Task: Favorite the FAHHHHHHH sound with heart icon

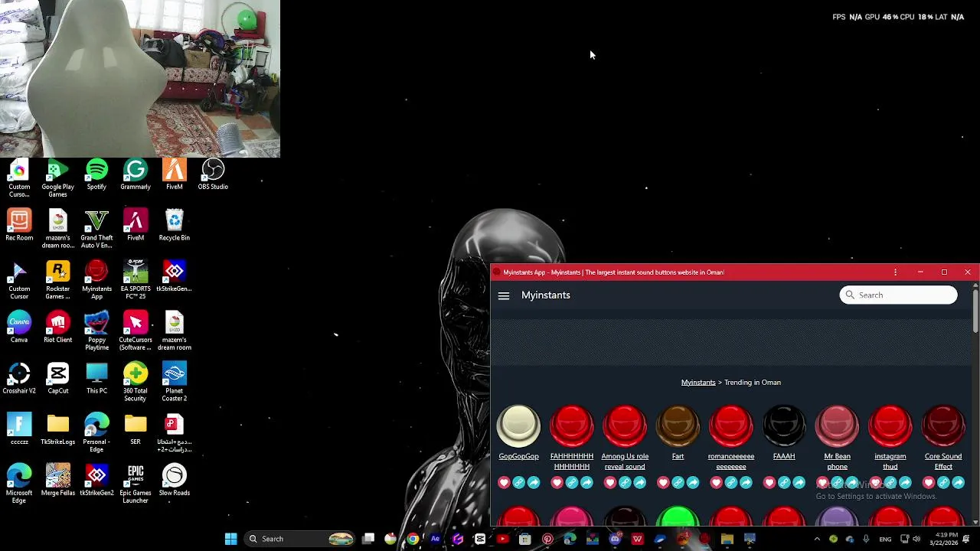Action: coord(557,482)
